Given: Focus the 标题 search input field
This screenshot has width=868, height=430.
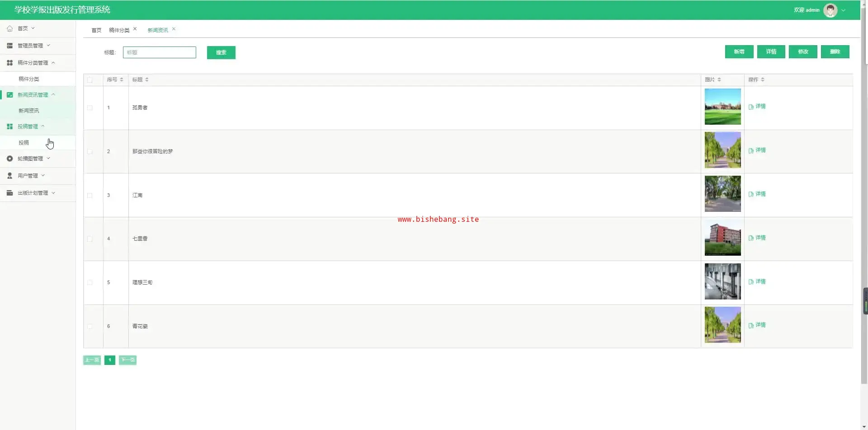Looking at the screenshot, I should point(160,52).
